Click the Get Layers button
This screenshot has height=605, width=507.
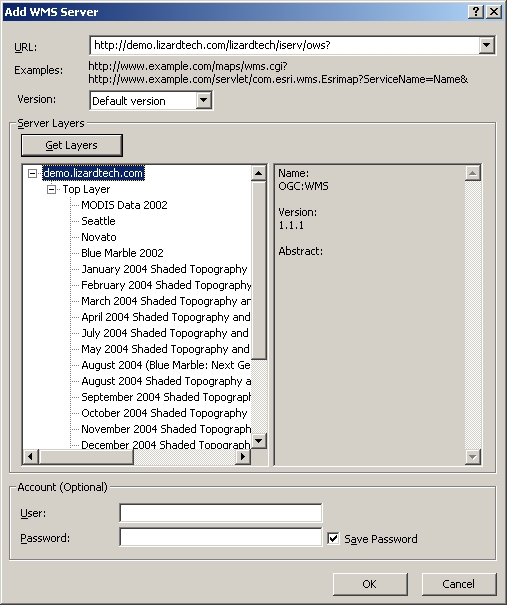pyautogui.click(x=72, y=145)
